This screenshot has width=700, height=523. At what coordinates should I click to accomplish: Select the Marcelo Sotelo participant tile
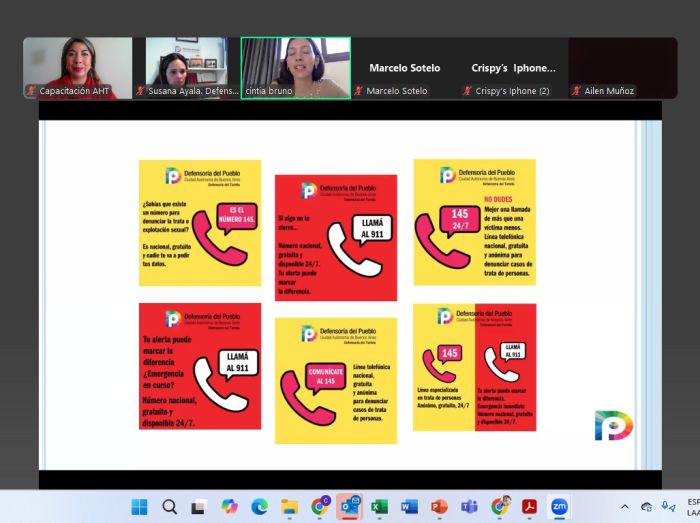point(404,68)
